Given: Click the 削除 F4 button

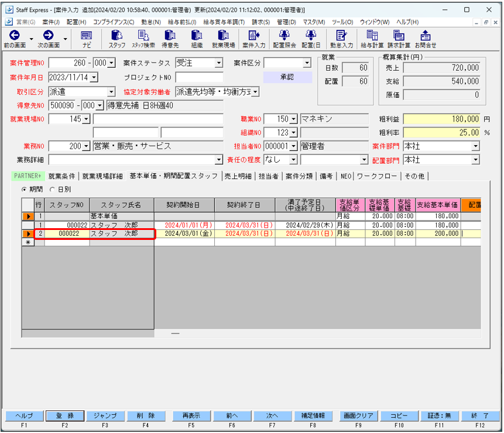Looking at the screenshot, I should coord(146,415).
